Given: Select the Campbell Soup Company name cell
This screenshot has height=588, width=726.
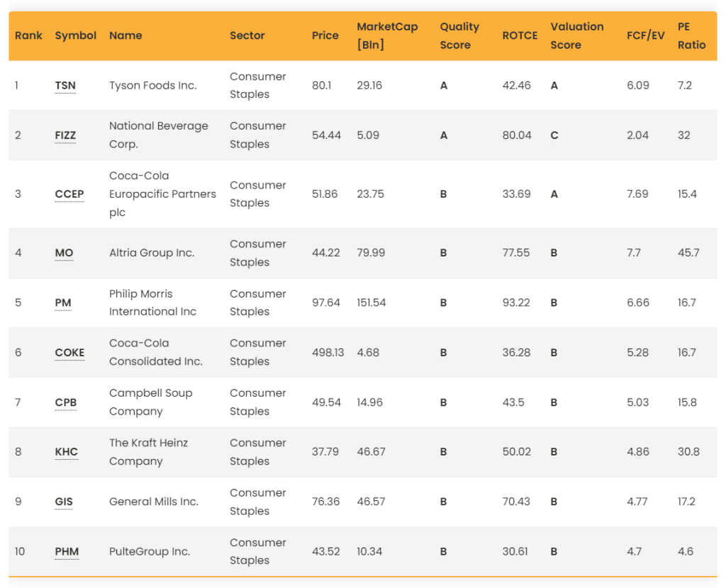Looking at the screenshot, I should pyautogui.click(x=150, y=402).
